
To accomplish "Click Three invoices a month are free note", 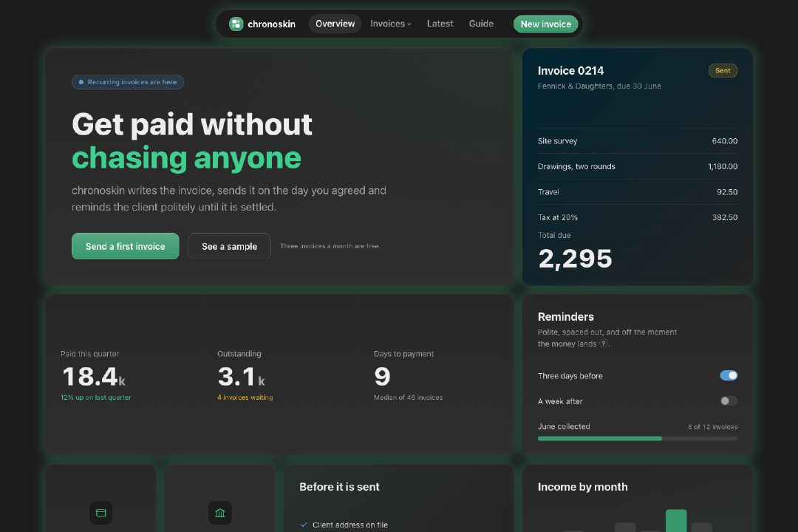I will click(x=330, y=246).
